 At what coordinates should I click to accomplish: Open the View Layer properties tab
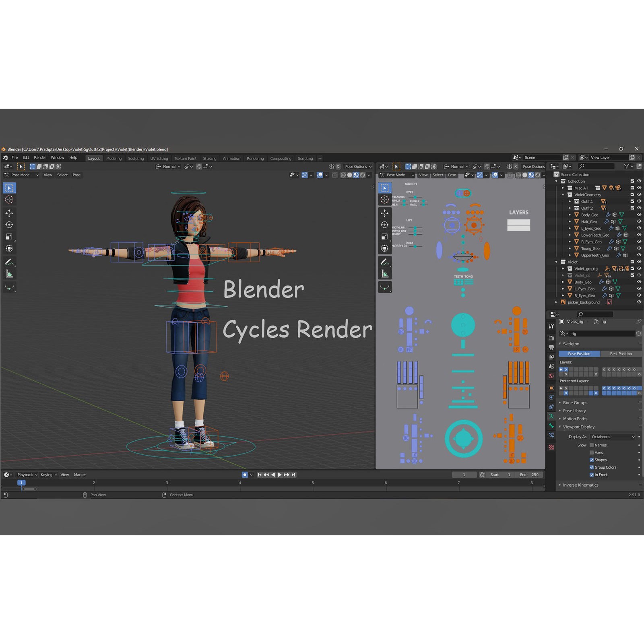(x=551, y=357)
